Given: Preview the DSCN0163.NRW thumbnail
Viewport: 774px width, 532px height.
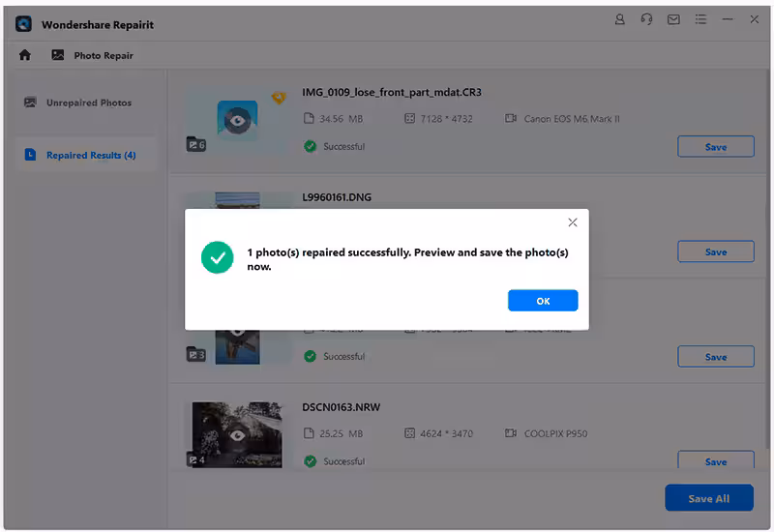Looking at the screenshot, I should pyautogui.click(x=237, y=434).
